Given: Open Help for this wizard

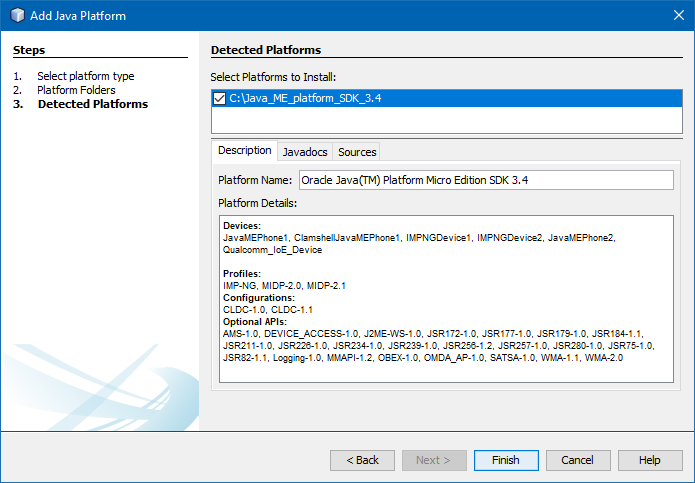Looking at the screenshot, I should click(x=650, y=460).
